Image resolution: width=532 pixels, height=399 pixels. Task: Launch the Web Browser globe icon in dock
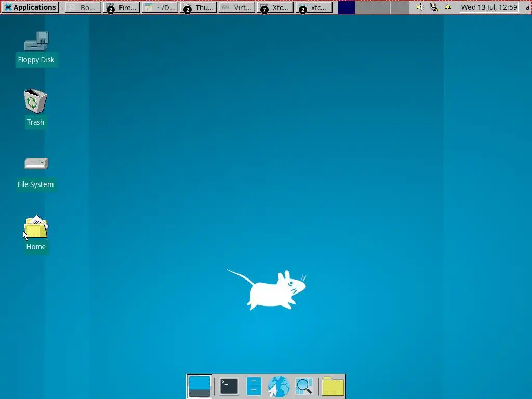[278, 386]
